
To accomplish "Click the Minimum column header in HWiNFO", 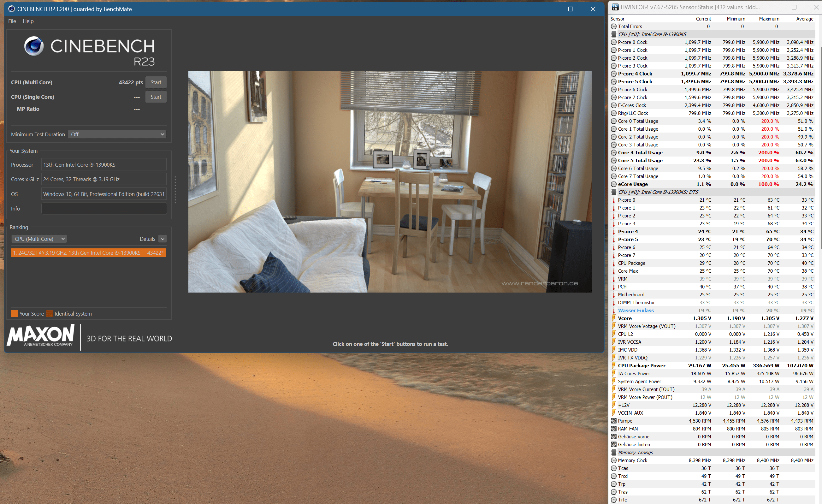I will (x=730, y=19).
